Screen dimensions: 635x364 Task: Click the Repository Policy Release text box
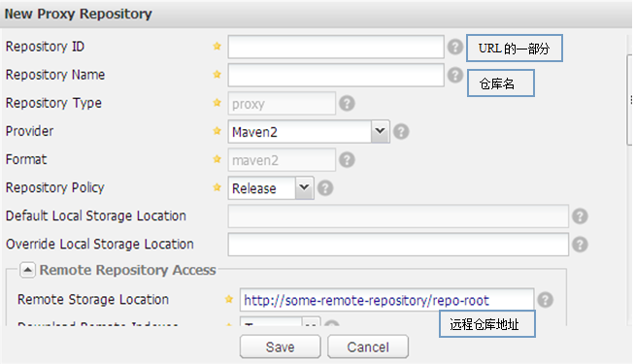point(261,188)
